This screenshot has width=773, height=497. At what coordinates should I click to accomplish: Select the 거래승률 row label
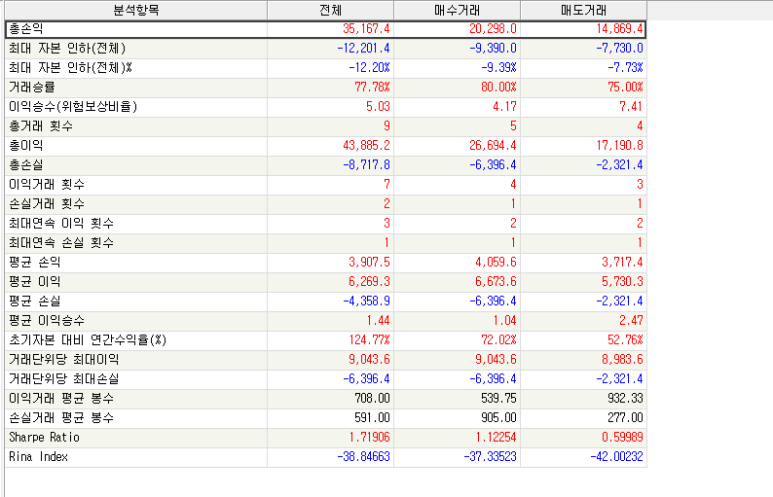[32, 87]
